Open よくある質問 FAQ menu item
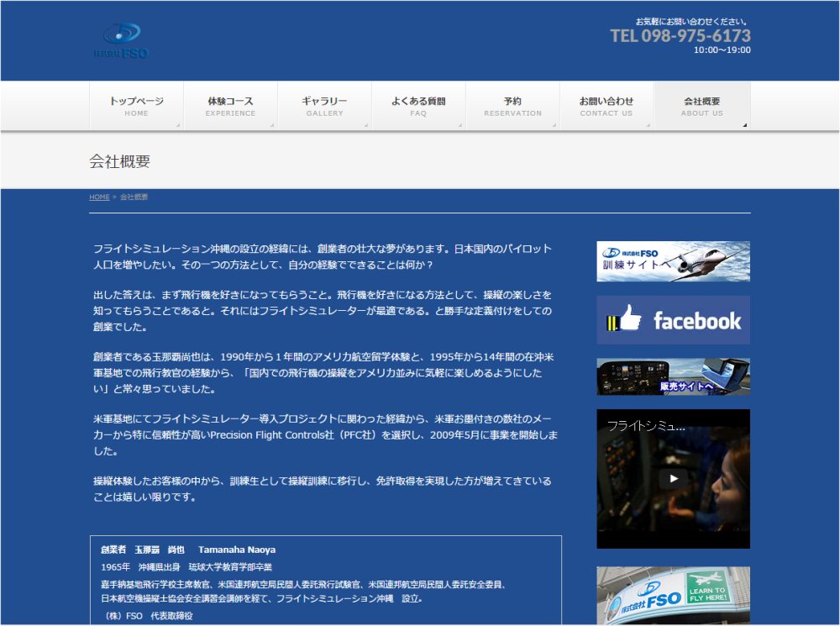Screen dimensions: 840x626 pos(418,106)
